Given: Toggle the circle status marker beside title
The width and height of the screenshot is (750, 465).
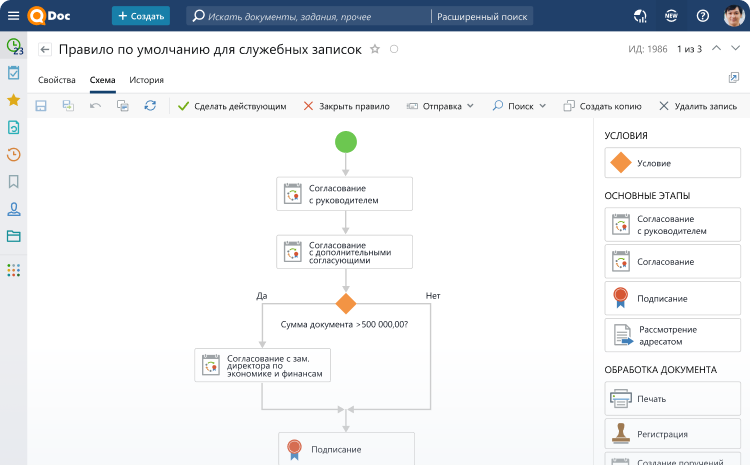Looking at the screenshot, I should (x=393, y=49).
